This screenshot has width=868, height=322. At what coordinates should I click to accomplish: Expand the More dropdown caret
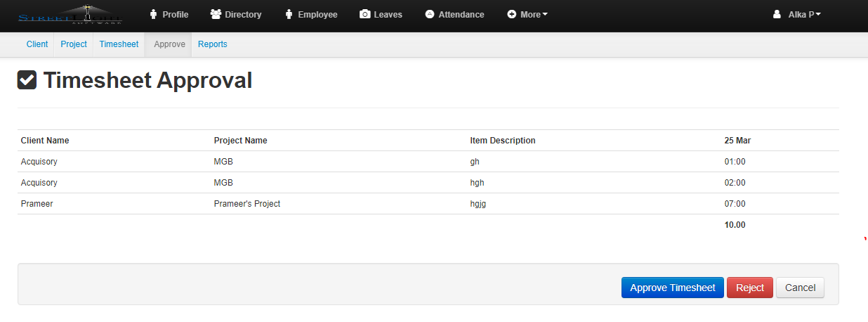click(x=545, y=15)
